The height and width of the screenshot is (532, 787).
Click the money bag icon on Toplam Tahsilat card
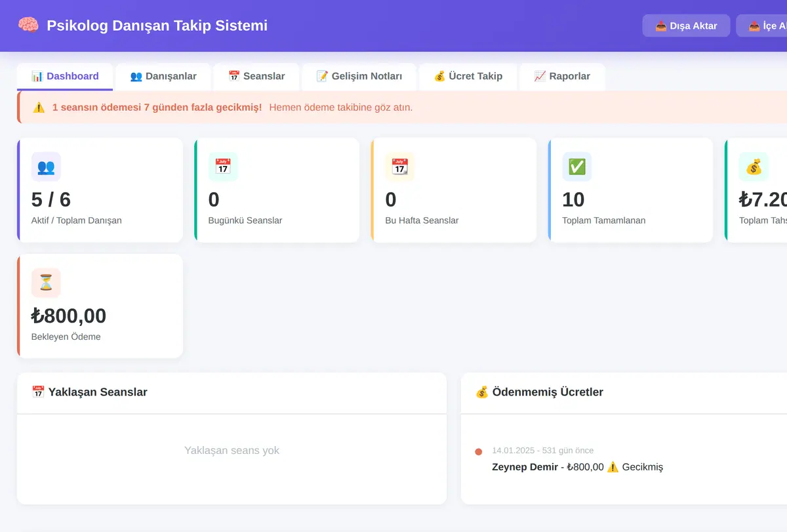(754, 167)
